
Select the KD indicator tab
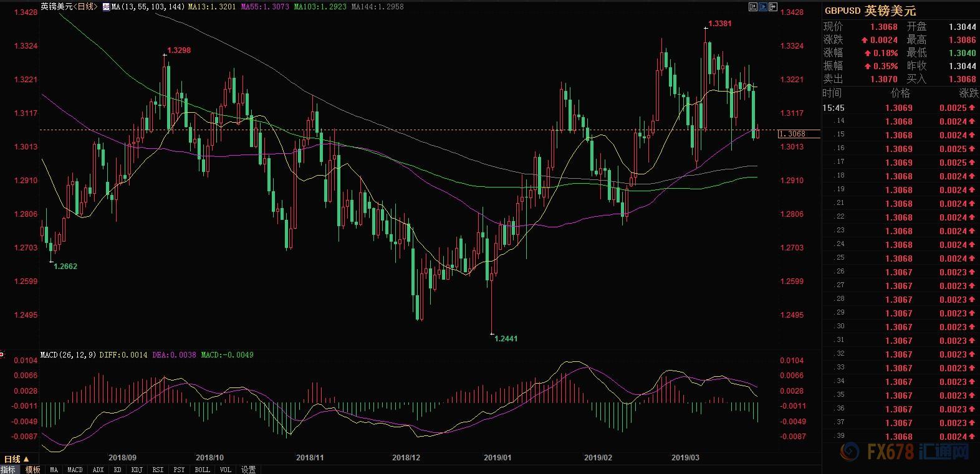tap(117, 470)
